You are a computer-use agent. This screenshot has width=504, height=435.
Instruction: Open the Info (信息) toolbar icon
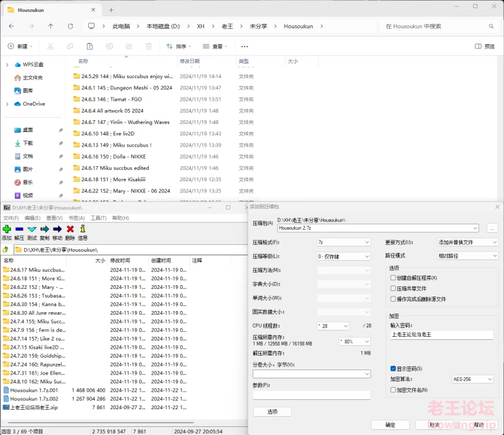pos(83,229)
